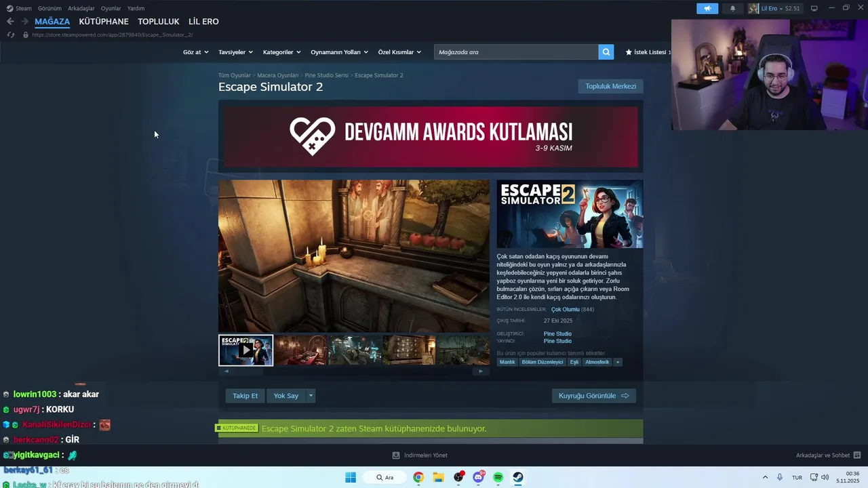The height and width of the screenshot is (488, 868).
Task: Open the Yardım menu
Action: tap(136, 8)
